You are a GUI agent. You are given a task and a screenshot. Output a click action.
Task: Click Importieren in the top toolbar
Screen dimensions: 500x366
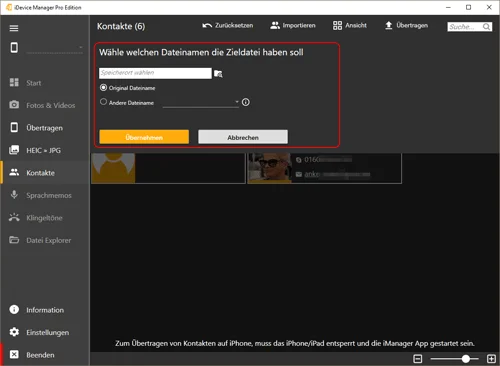pos(293,25)
